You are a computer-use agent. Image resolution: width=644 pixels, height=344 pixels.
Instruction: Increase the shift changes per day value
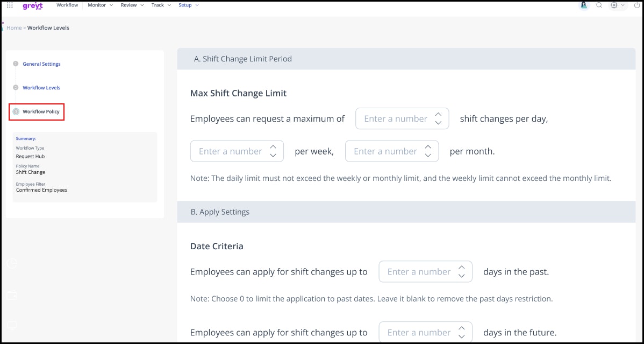[x=438, y=114]
